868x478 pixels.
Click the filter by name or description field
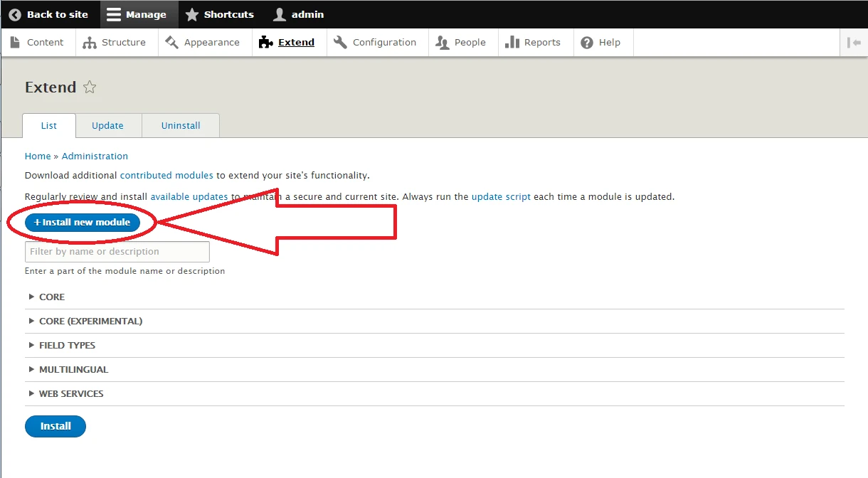[117, 251]
